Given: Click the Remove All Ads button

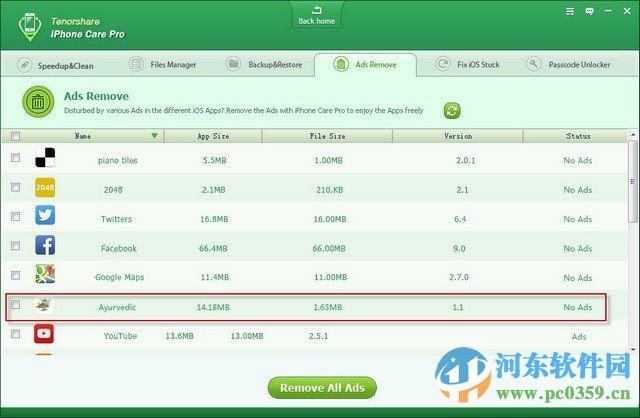Looking at the screenshot, I should (x=322, y=388).
